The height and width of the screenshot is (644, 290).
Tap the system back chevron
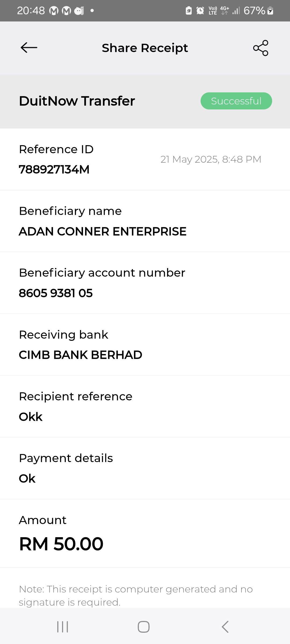(225, 627)
